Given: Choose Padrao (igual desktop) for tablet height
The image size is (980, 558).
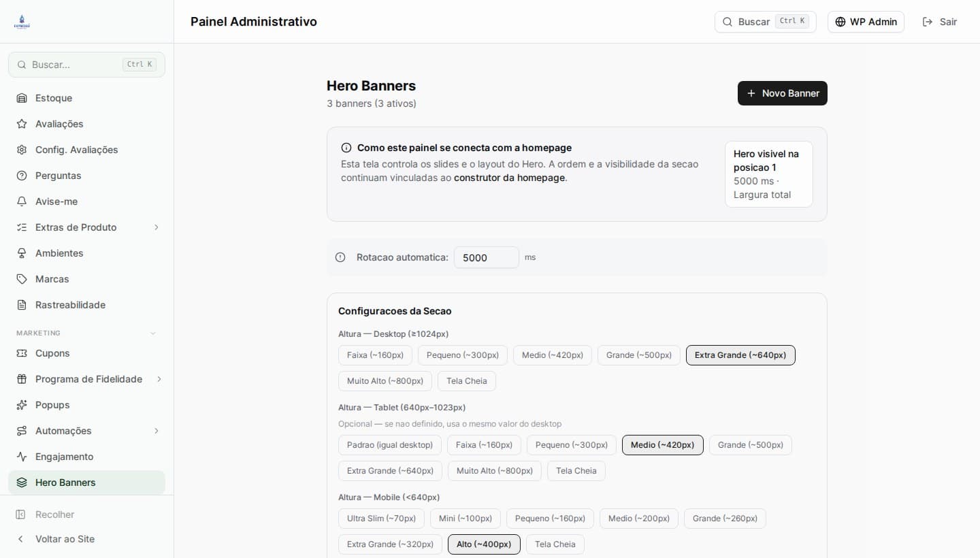Looking at the screenshot, I should pos(389,445).
